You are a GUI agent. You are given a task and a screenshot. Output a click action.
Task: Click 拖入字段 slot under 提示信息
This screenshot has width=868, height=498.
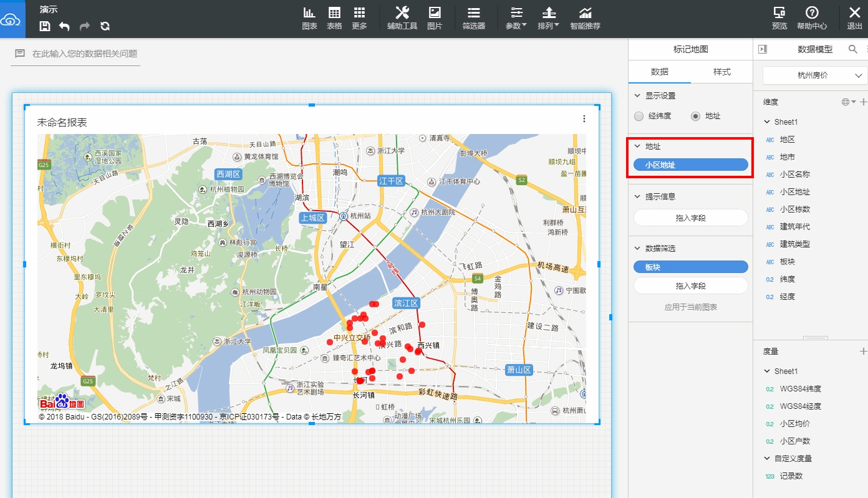tap(691, 218)
